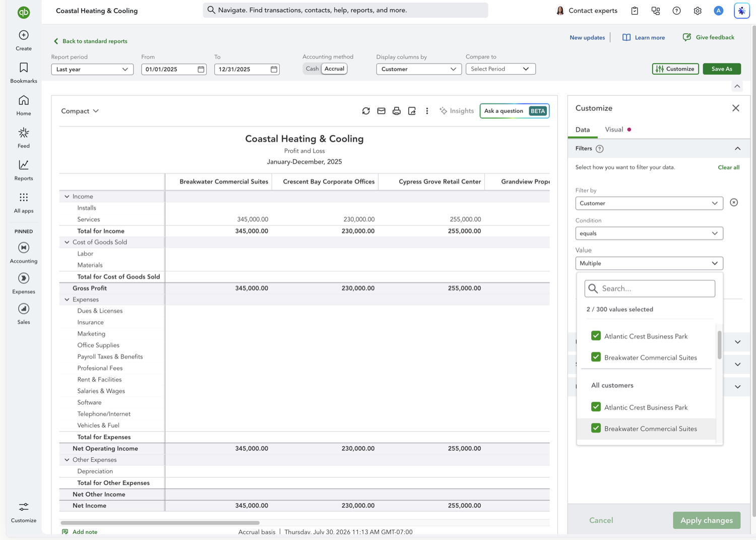This screenshot has width=756, height=540.
Task: Open the user avatar A icon
Action: 719,11
